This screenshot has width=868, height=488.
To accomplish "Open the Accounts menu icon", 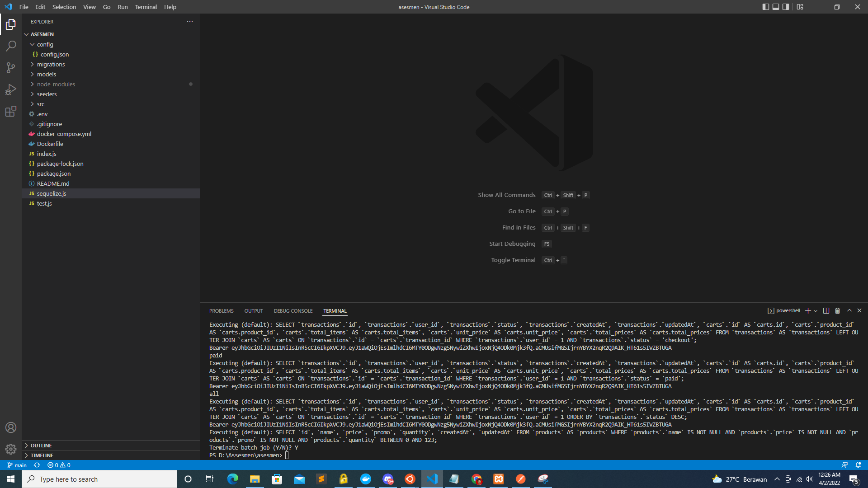I will [11, 427].
